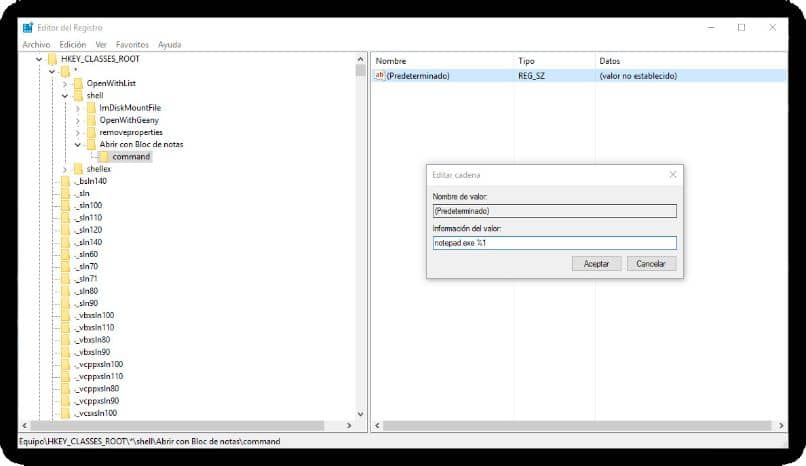Select the _sln key
The width and height of the screenshot is (806, 466).
tap(82, 193)
